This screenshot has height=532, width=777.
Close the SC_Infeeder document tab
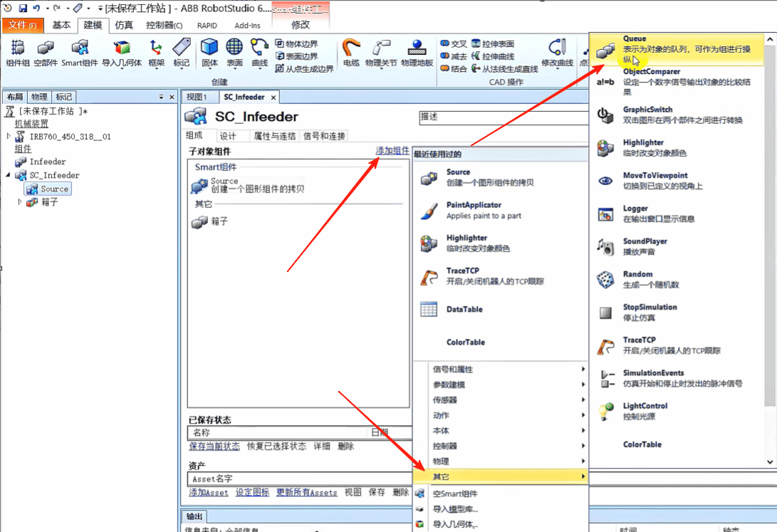(273, 98)
